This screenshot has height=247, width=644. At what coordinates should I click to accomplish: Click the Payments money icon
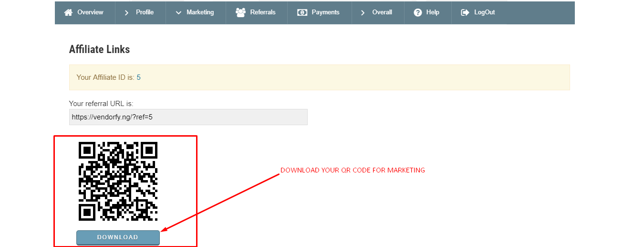[x=302, y=12]
